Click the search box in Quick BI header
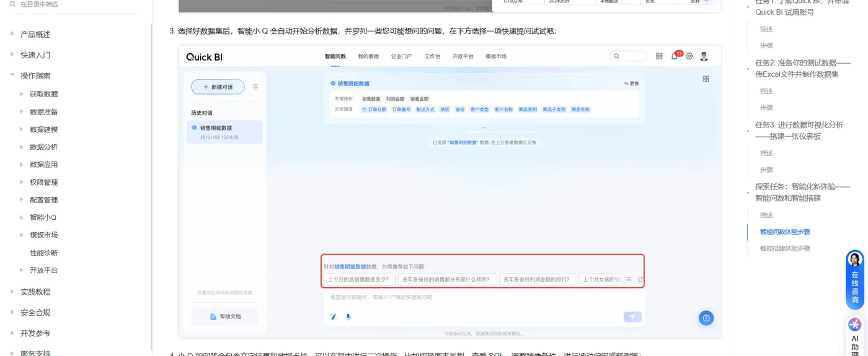The width and height of the screenshot is (868, 356). click(628, 56)
